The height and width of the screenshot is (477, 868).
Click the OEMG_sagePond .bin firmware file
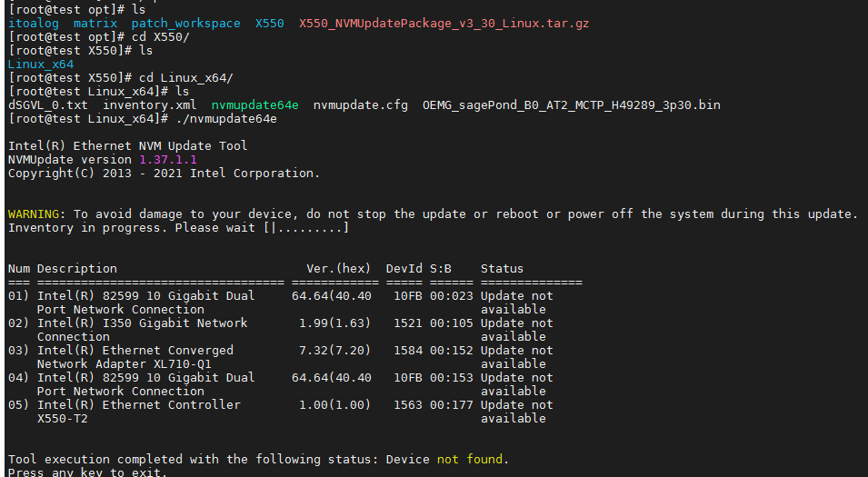571,104
